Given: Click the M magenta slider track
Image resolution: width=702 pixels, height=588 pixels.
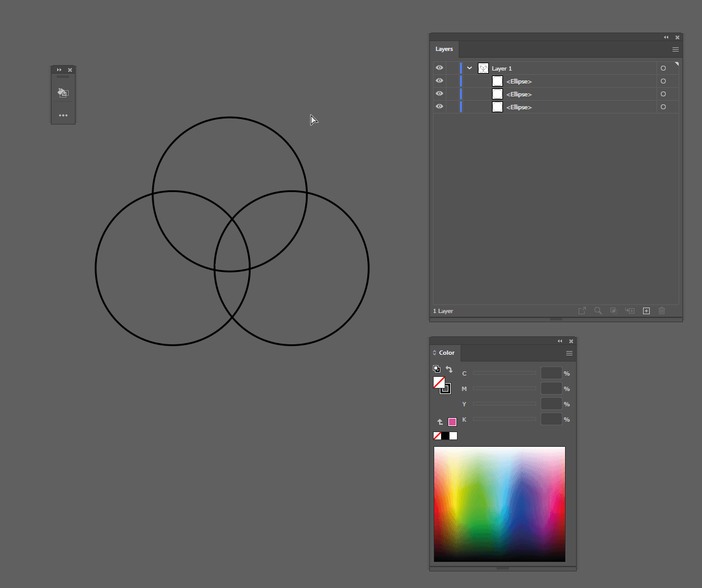Looking at the screenshot, I should pos(504,389).
